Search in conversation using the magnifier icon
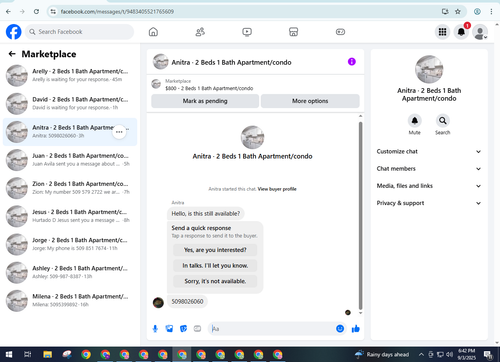Image resolution: width=500 pixels, height=362 pixels. point(443,121)
